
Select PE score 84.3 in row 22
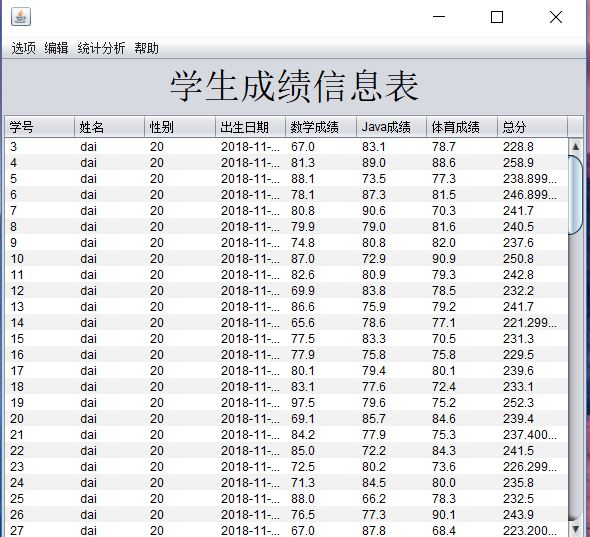(x=462, y=450)
